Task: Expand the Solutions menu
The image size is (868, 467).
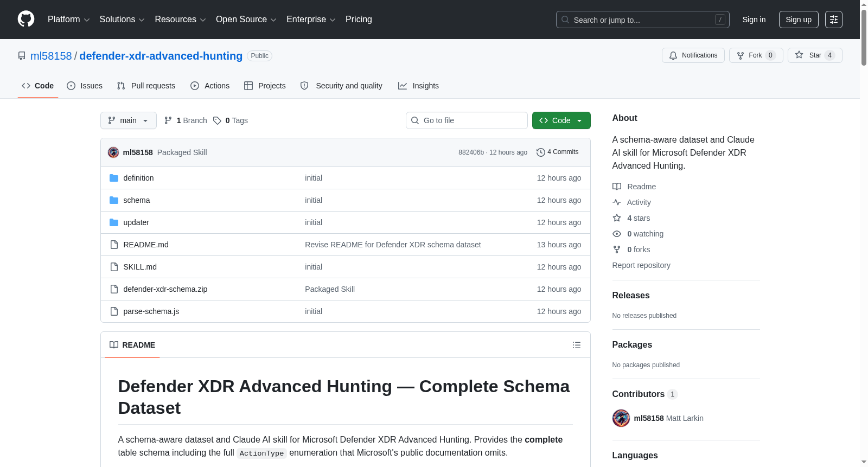Action: pos(122,20)
